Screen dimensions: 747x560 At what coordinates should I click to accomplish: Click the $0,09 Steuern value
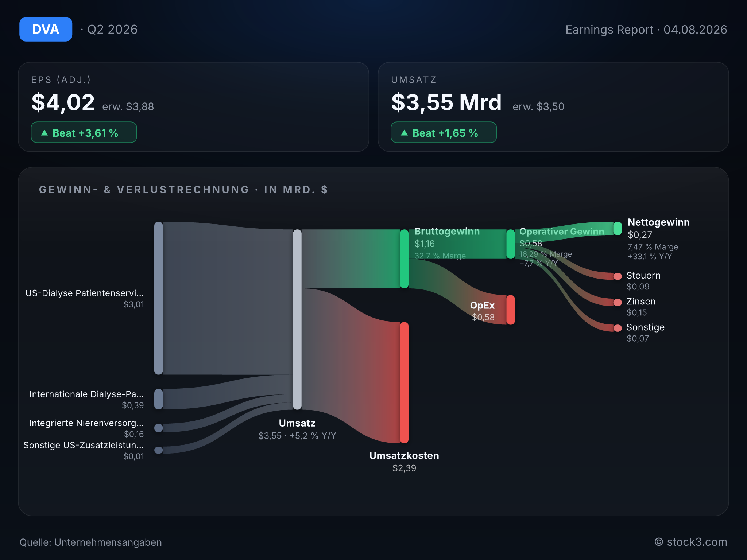638,287
